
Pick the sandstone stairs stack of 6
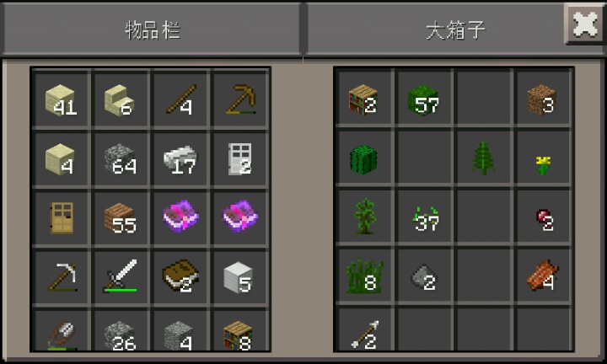[121, 99]
